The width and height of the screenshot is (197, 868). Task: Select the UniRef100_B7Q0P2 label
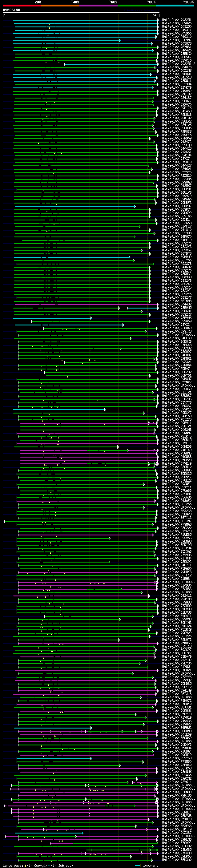pyautogui.click(x=176, y=843)
